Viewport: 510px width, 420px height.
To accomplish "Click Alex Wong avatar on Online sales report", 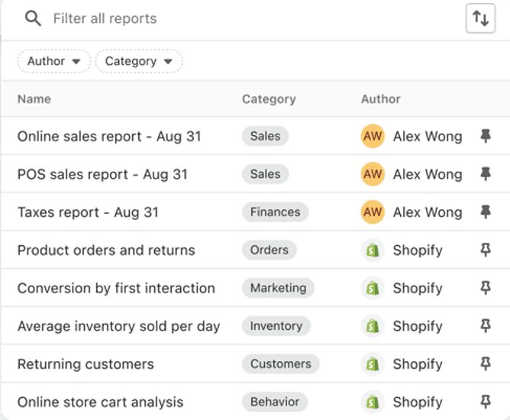I will [x=373, y=137].
